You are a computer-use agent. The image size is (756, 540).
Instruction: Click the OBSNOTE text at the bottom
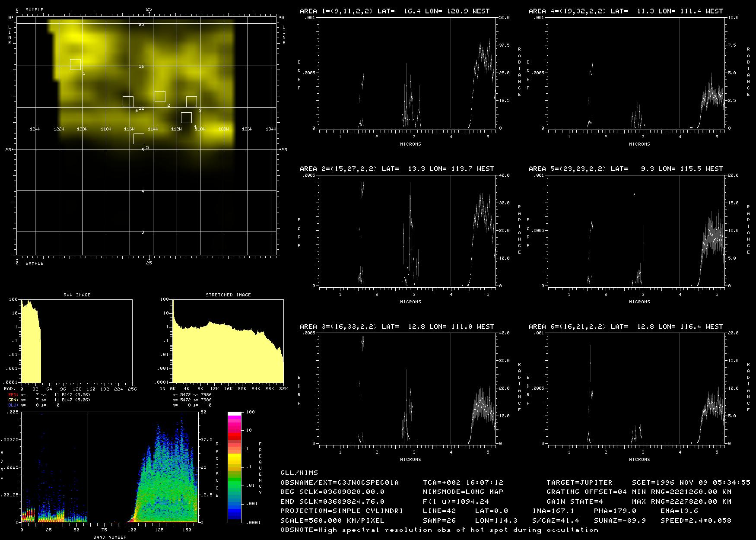[439, 530]
